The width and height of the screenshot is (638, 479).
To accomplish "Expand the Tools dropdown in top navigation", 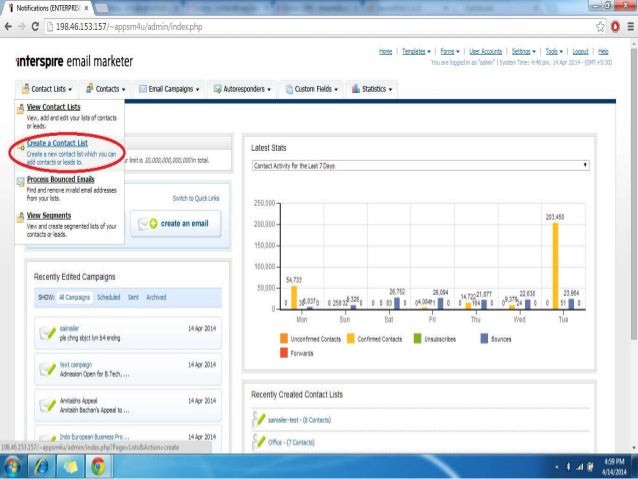I will [x=554, y=51].
